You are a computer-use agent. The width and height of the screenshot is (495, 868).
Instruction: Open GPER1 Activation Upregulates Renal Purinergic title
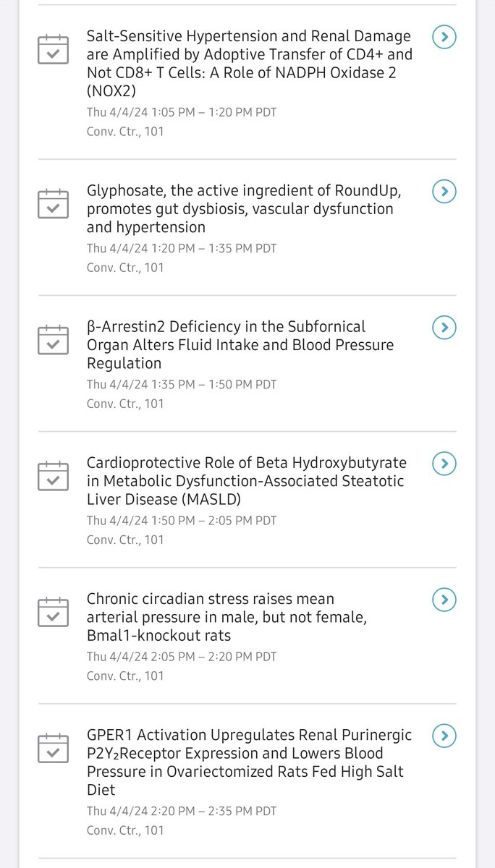tap(249, 762)
